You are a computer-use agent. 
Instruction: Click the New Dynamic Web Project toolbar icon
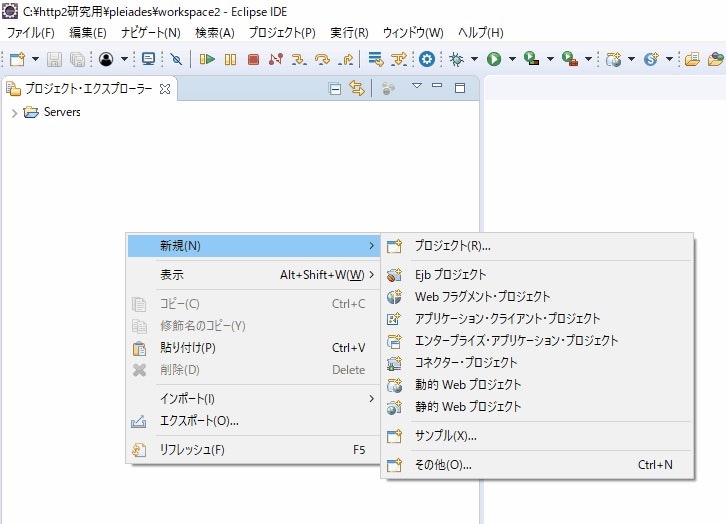tap(613, 59)
